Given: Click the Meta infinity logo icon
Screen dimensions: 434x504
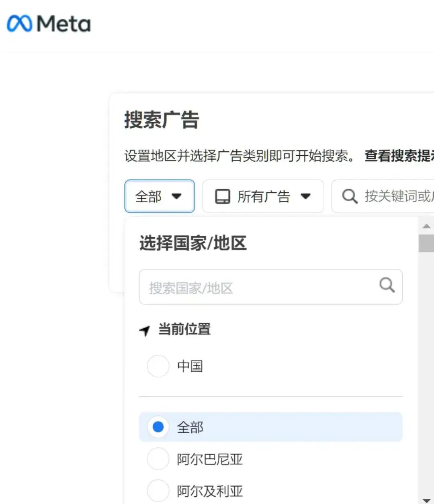Looking at the screenshot, I should tap(19, 24).
